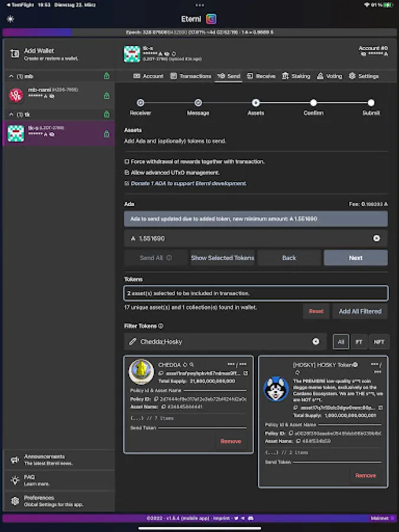This screenshot has width=399, height=532.
Task: Open Announcements in the sidebar
Action: tap(59, 459)
